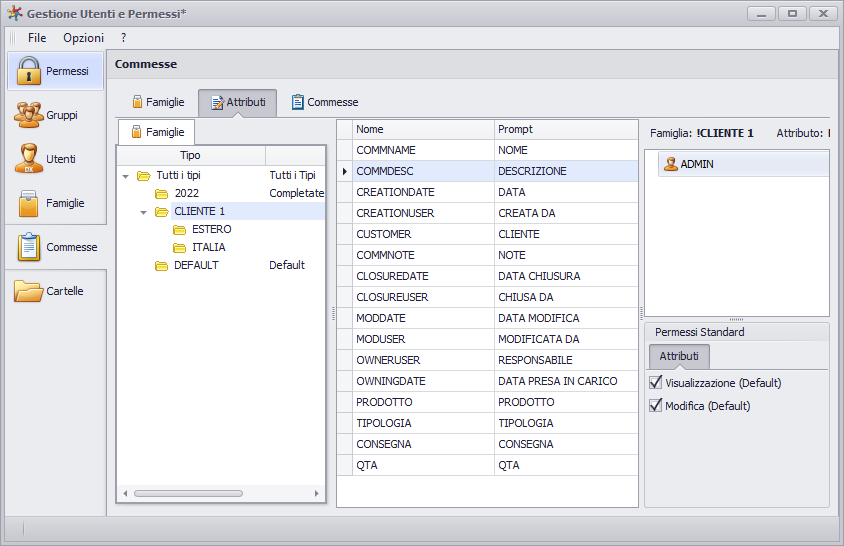Click the ESTERO folder icon
844x546 pixels.
pyautogui.click(x=179, y=230)
